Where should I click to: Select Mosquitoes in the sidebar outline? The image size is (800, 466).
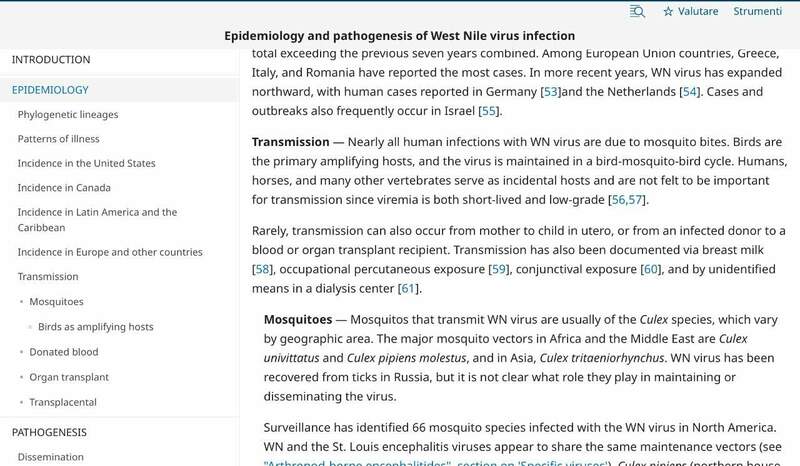coord(56,302)
